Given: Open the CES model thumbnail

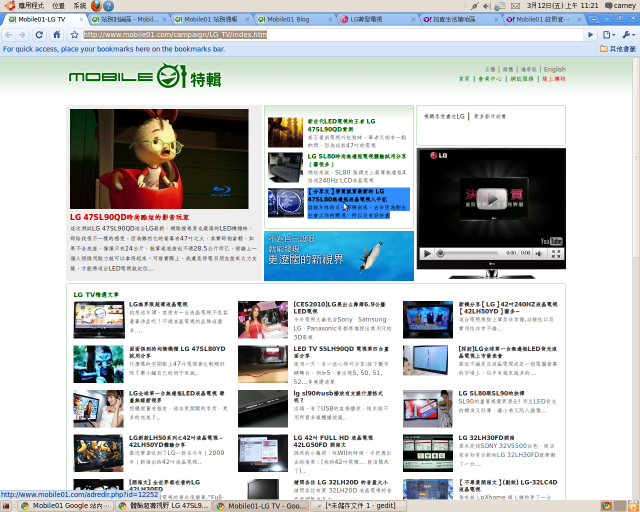Looking at the screenshot, I should (x=263, y=320).
